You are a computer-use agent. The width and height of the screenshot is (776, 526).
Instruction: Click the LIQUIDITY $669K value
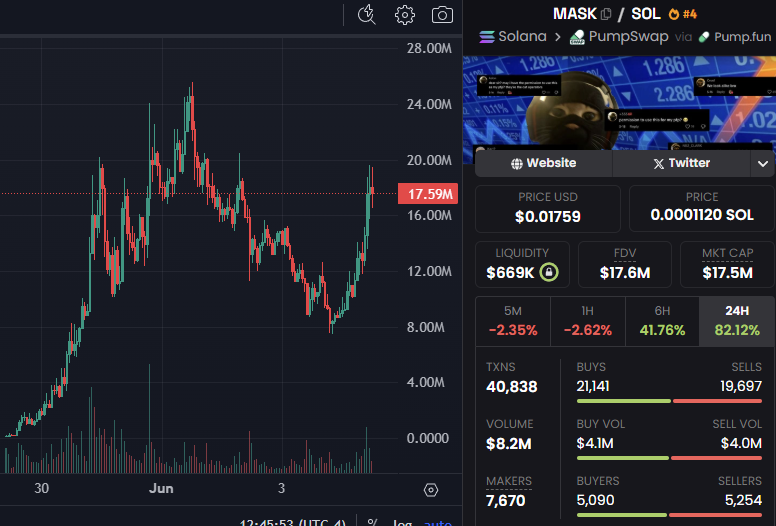click(510, 273)
